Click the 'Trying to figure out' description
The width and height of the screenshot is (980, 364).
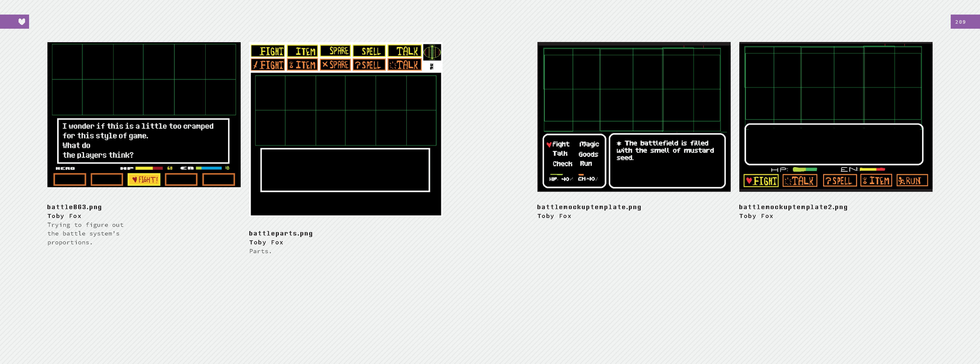[x=86, y=233]
